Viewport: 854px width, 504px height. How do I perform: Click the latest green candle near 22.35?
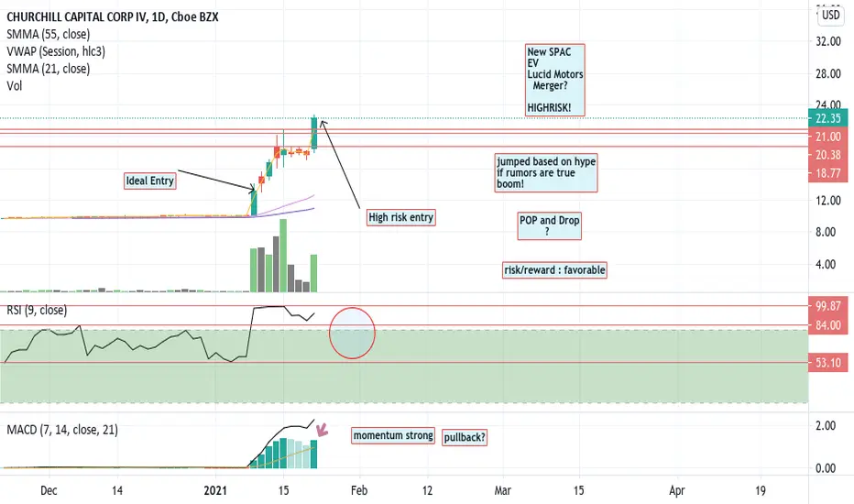click(x=314, y=134)
